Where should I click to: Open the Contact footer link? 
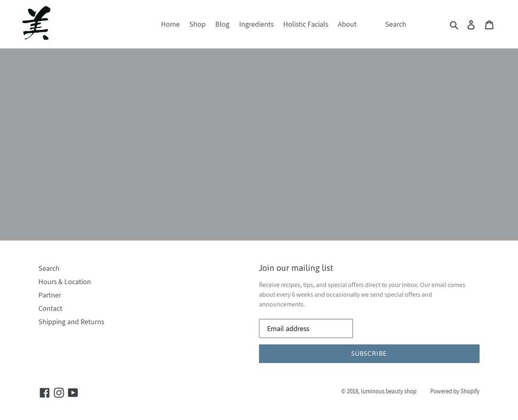(50, 308)
